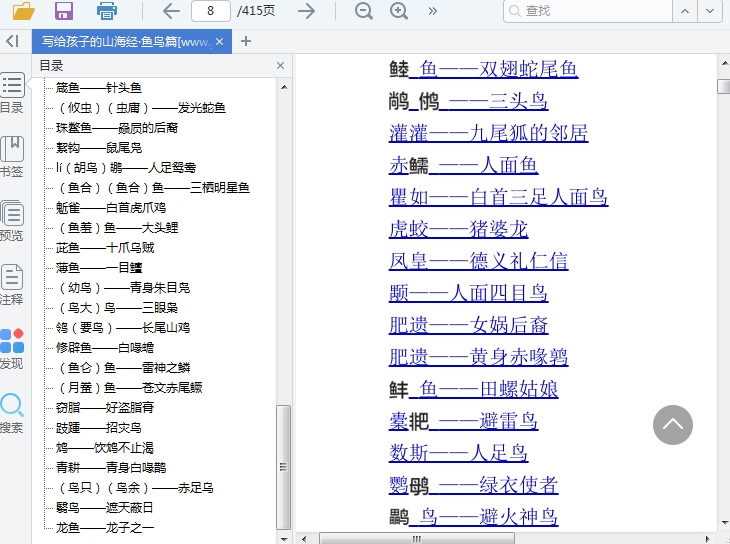
Task: Open the 发现 discover panel
Action: pyautogui.click(x=12, y=349)
